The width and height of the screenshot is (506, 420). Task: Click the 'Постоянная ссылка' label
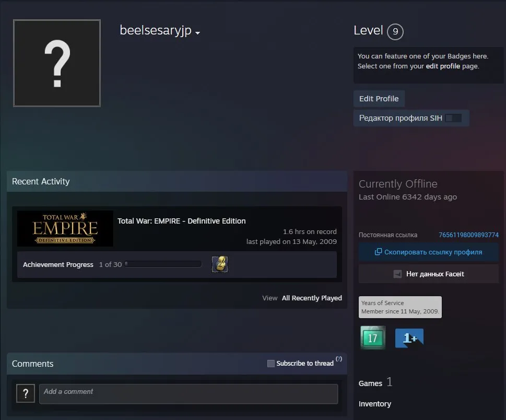coord(388,235)
